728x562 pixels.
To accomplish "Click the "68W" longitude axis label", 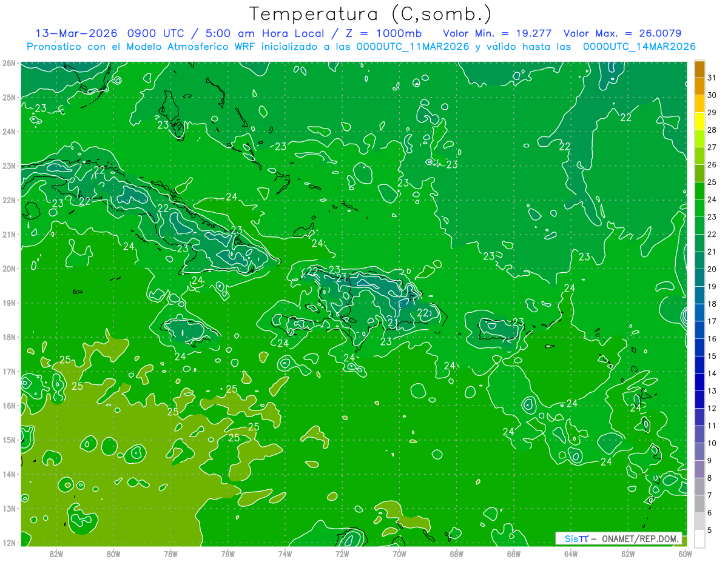I will point(457,553).
